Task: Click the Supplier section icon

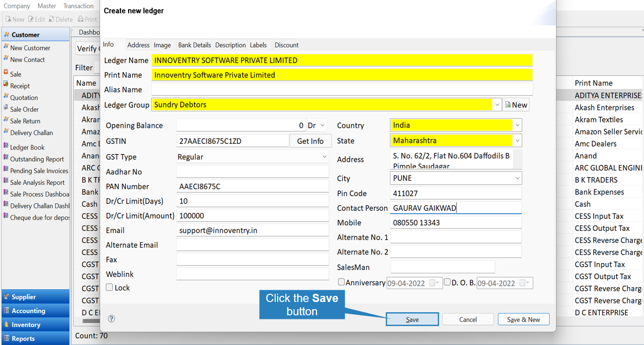Action: coord(7,296)
